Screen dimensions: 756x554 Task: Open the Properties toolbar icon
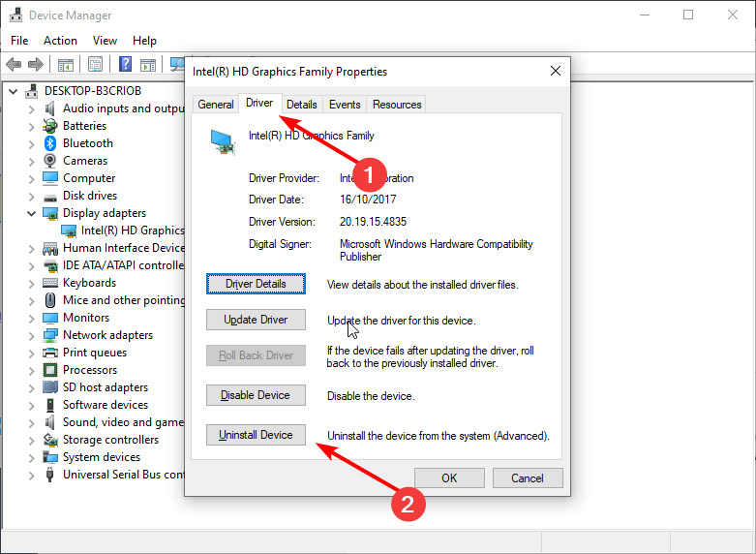(x=95, y=64)
